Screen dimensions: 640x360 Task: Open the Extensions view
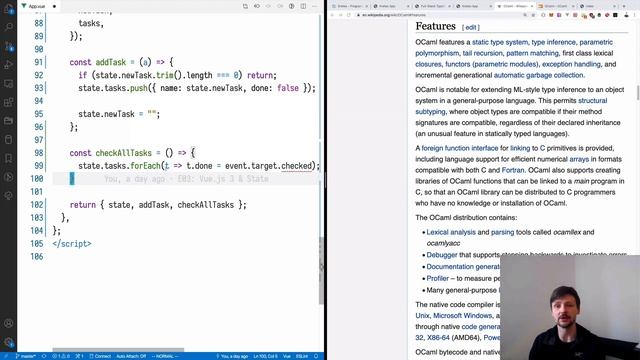point(9,102)
